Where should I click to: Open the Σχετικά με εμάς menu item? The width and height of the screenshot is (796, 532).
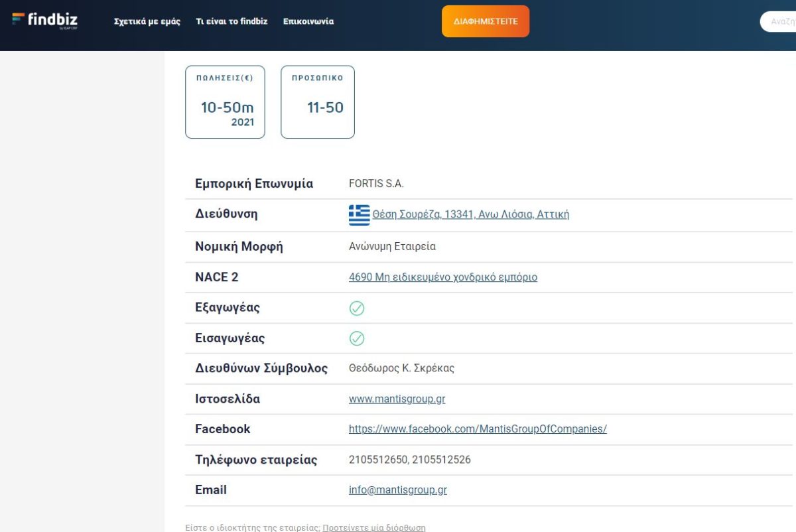pos(147,21)
